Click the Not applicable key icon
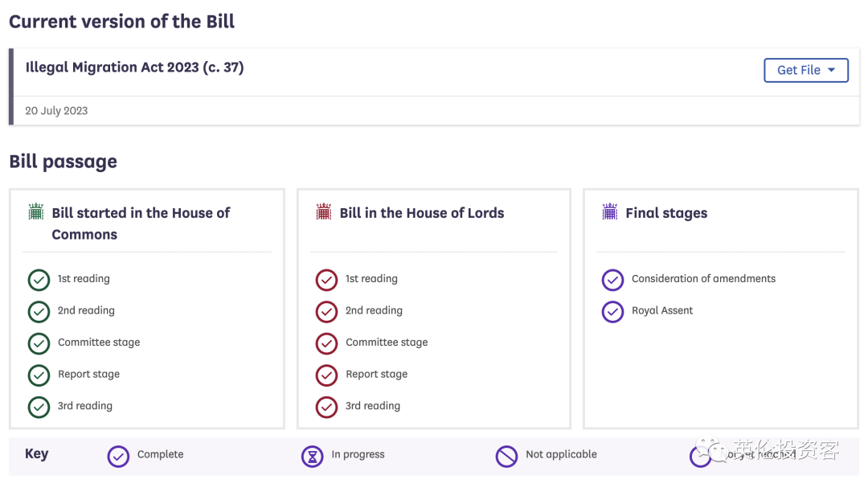 (506, 457)
